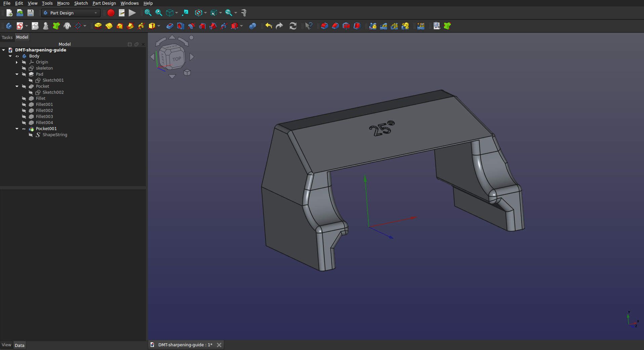Toggle visibility of Origin
This screenshot has width=644, height=350.
24,62
